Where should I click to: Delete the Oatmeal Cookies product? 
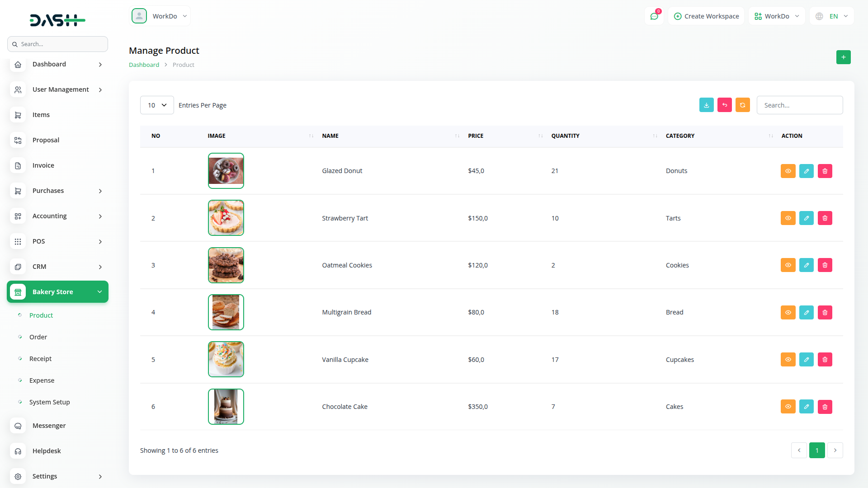click(x=825, y=265)
